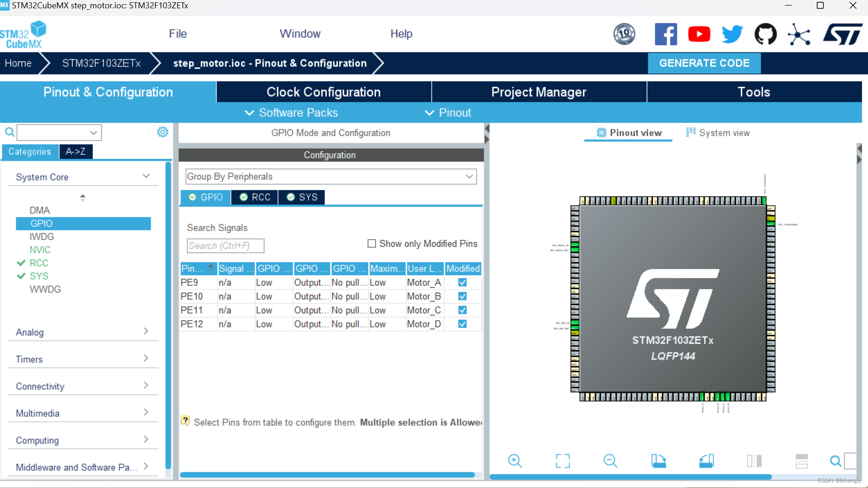Click the ST logo in the toolbar

[842, 34]
